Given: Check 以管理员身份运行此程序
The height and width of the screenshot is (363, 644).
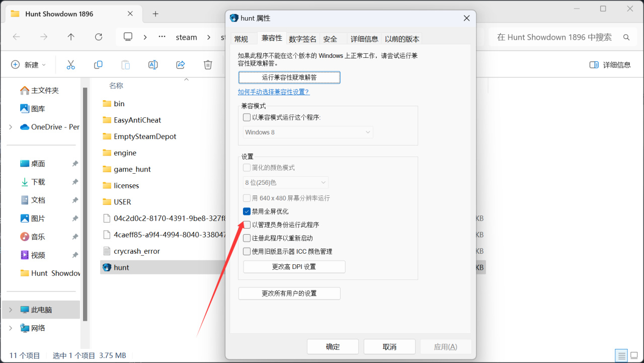Looking at the screenshot, I should click(x=247, y=225).
